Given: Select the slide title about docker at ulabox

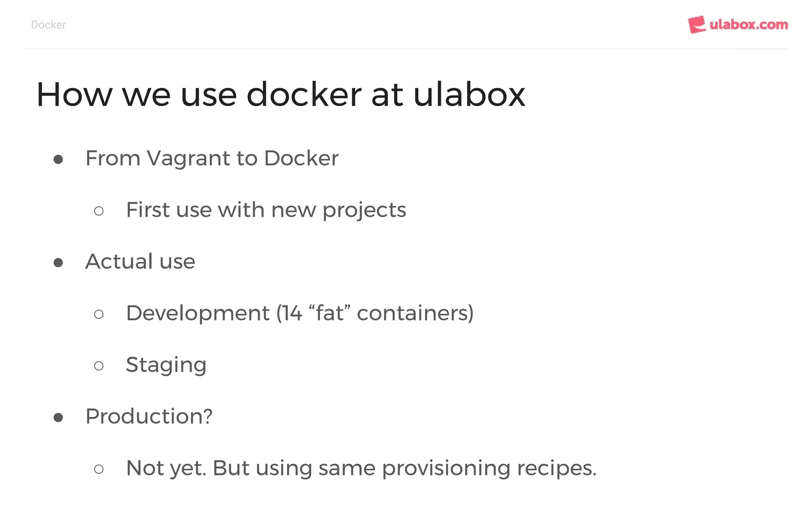Looking at the screenshot, I should pyautogui.click(x=280, y=94).
